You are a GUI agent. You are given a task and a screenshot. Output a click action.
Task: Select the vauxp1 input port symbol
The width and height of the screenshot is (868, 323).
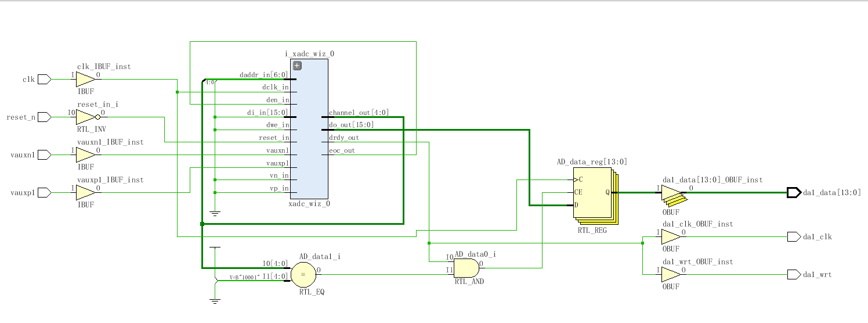(45, 192)
